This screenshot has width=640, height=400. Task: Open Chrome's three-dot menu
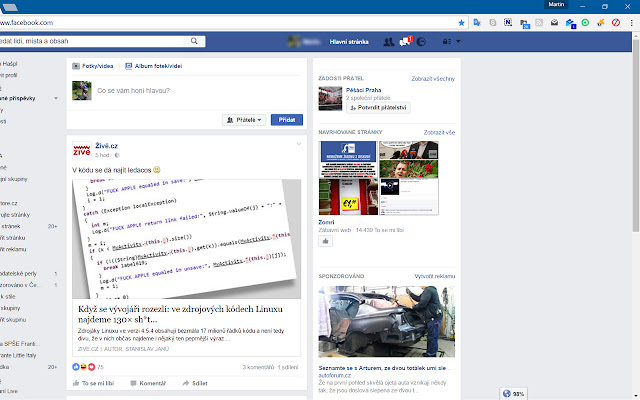click(x=631, y=23)
